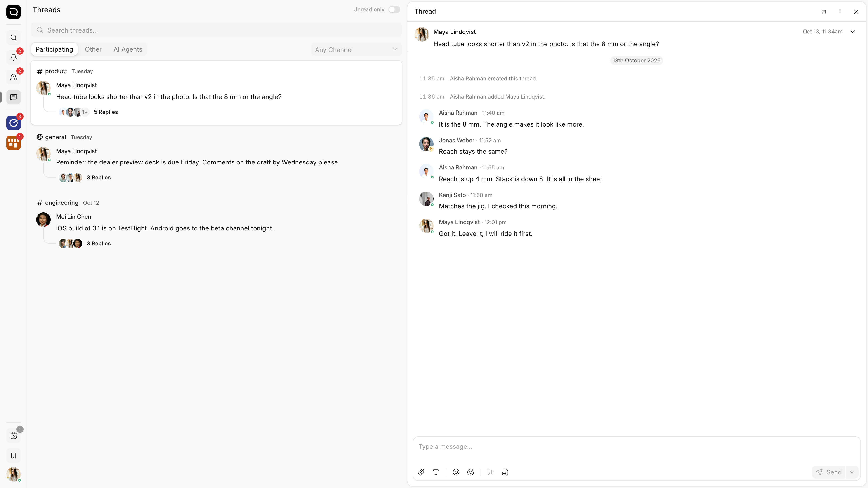Screen dimensions: 868x488
Task: Open 3 Replies under general thread
Action: click(x=99, y=178)
